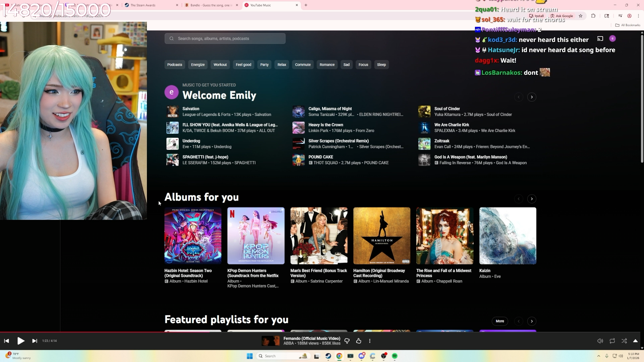
Task: Click the play button in player bar
Action: [21, 341]
